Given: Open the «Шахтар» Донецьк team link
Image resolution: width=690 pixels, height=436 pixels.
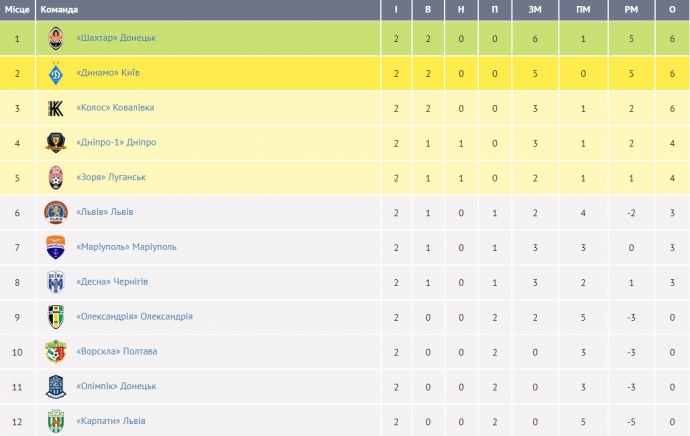Looking at the screenshot, I should (116, 38).
